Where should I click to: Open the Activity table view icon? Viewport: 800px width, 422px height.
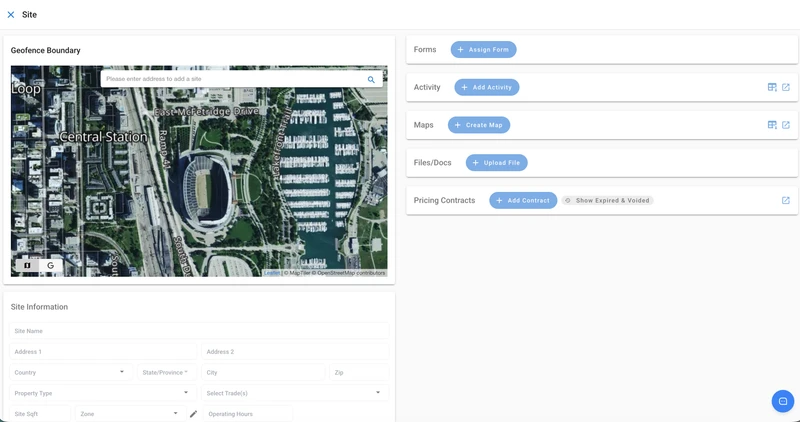pos(772,87)
